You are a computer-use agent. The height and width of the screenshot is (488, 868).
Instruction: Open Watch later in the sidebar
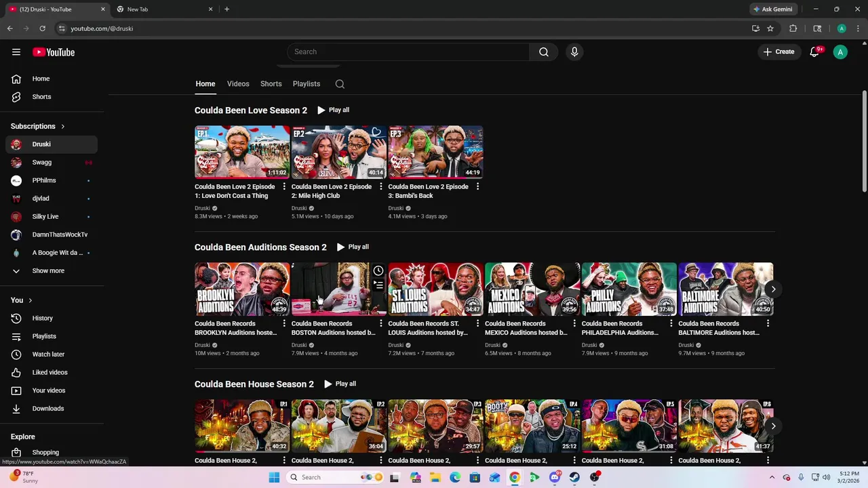point(52,354)
